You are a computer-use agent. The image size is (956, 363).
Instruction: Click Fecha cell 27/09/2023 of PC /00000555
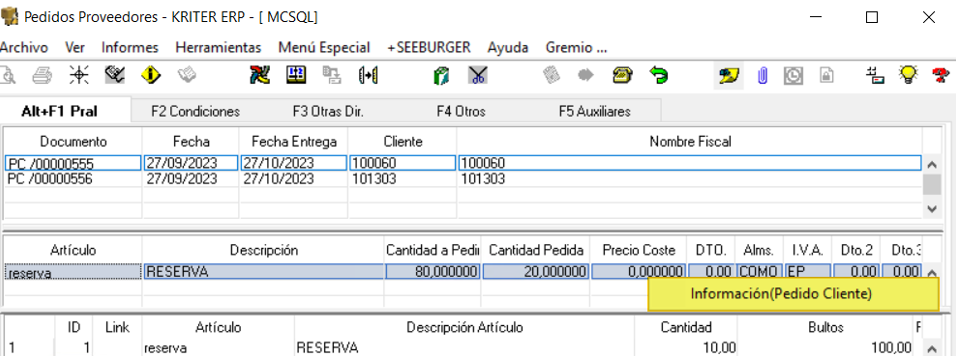pos(190,164)
